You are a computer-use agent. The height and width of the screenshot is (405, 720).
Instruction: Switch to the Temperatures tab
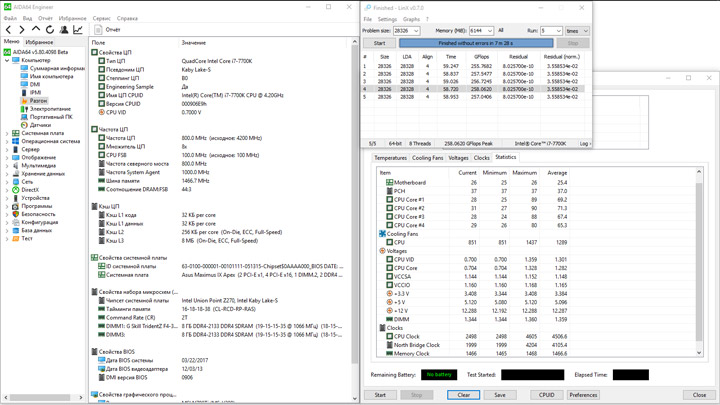point(390,158)
